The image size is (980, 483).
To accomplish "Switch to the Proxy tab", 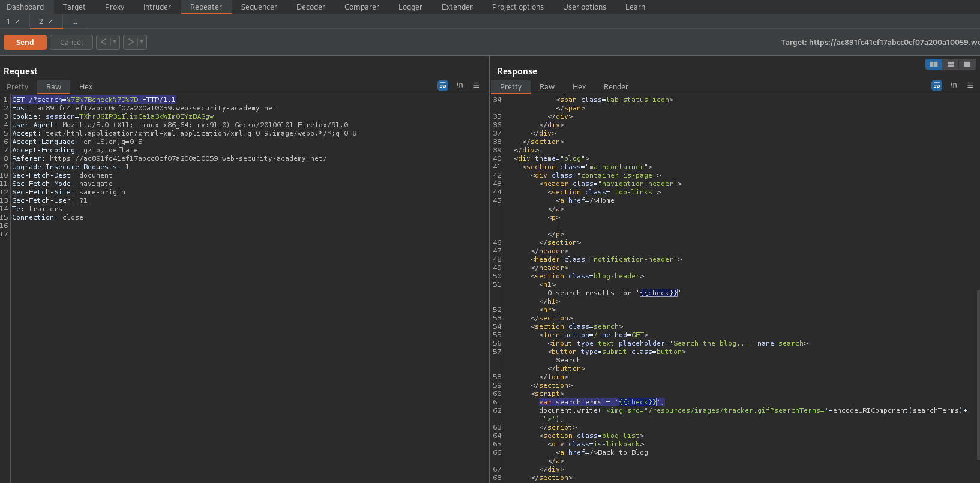I will point(115,7).
